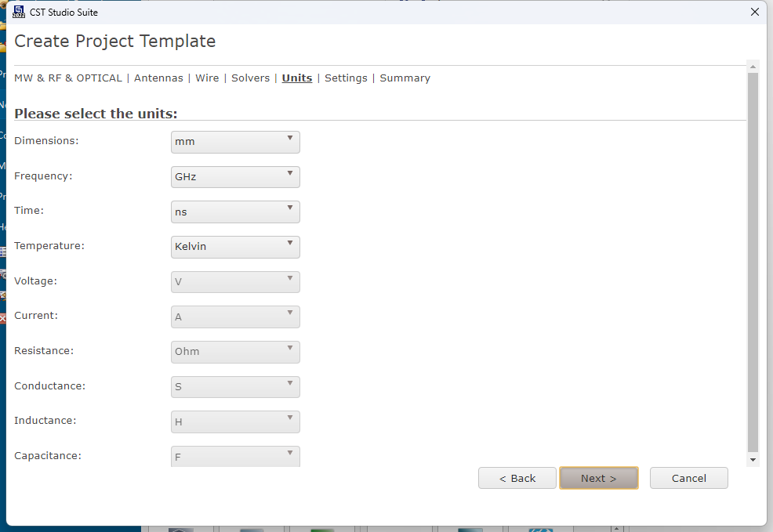Click the Dimensions label
This screenshot has width=773, height=532.
coord(46,141)
